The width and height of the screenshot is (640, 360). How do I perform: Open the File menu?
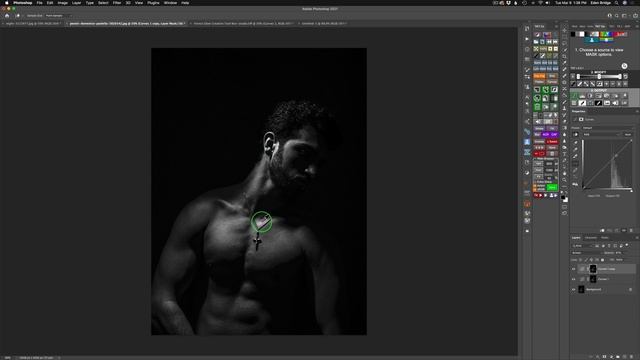[40, 3]
